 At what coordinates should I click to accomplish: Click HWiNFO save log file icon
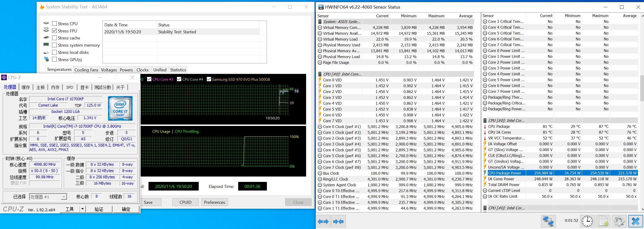point(603,221)
